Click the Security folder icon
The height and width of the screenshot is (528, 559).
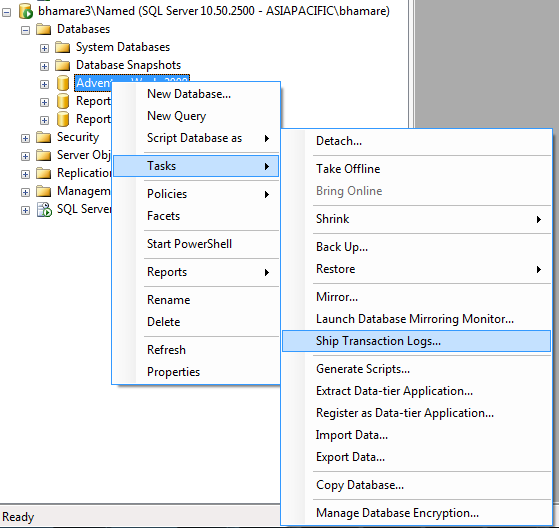tap(44, 137)
